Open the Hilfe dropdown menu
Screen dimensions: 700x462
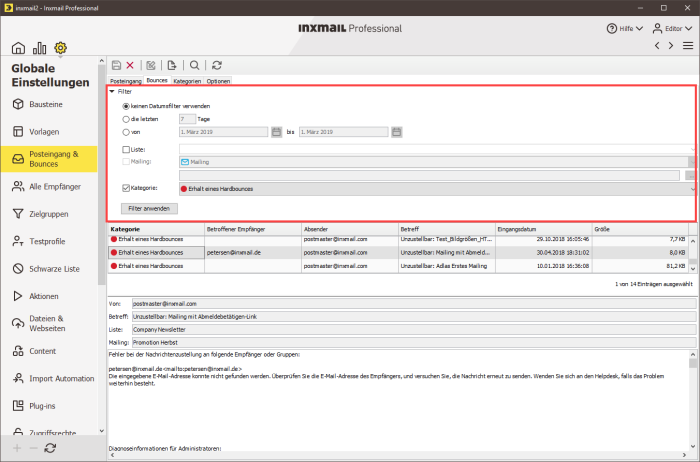(x=625, y=29)
